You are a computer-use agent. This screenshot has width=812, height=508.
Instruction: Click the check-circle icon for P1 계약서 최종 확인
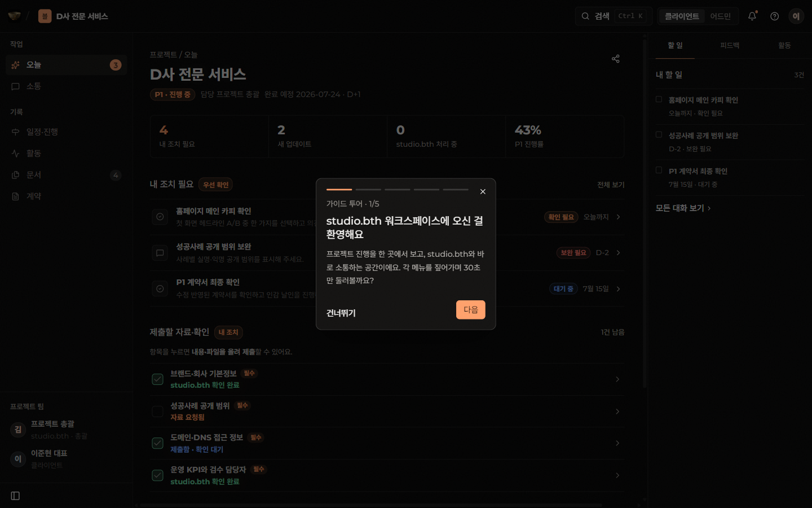pos(160,289)
